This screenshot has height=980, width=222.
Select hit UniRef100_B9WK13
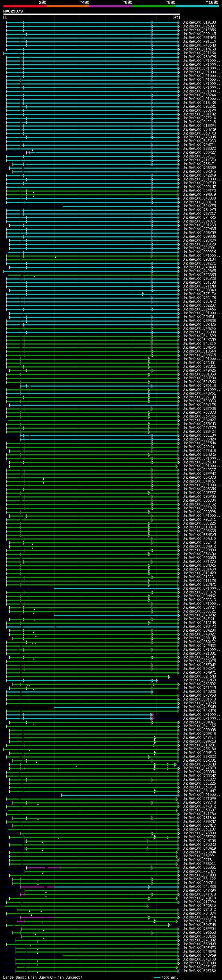(199, 741)
